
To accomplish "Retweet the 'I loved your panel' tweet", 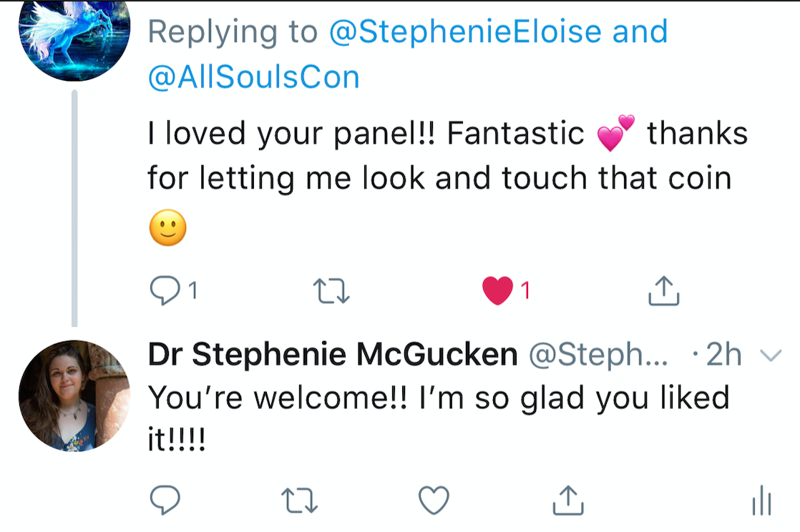I will click(x=332, y=290).
